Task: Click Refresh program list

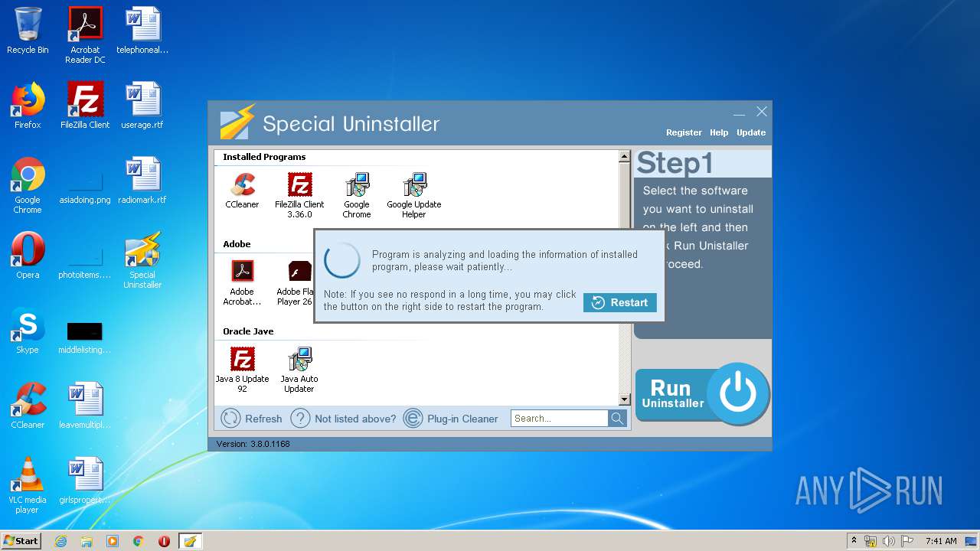Action: pos(252,419)
